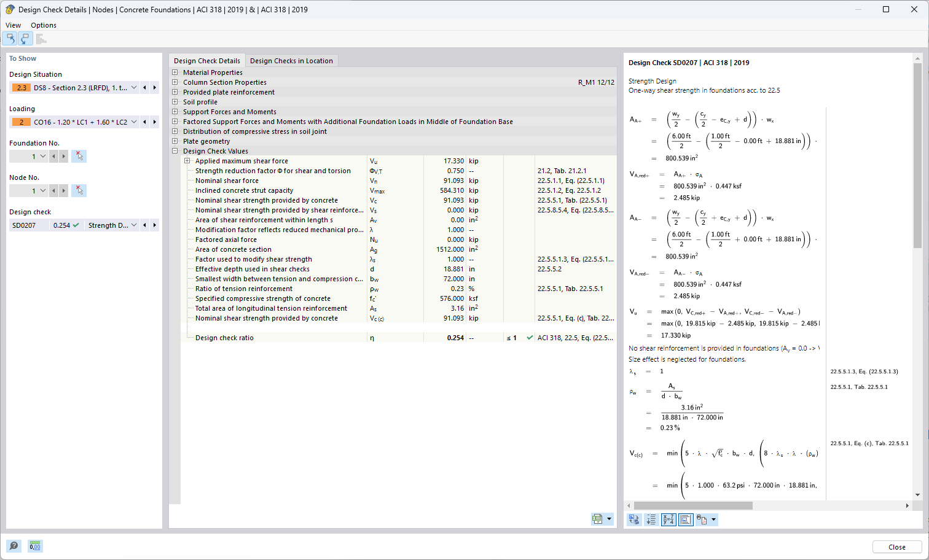Open the print options dropdown arrow
The height and width of the screenshot is (560, 929).
click(713, 519)
